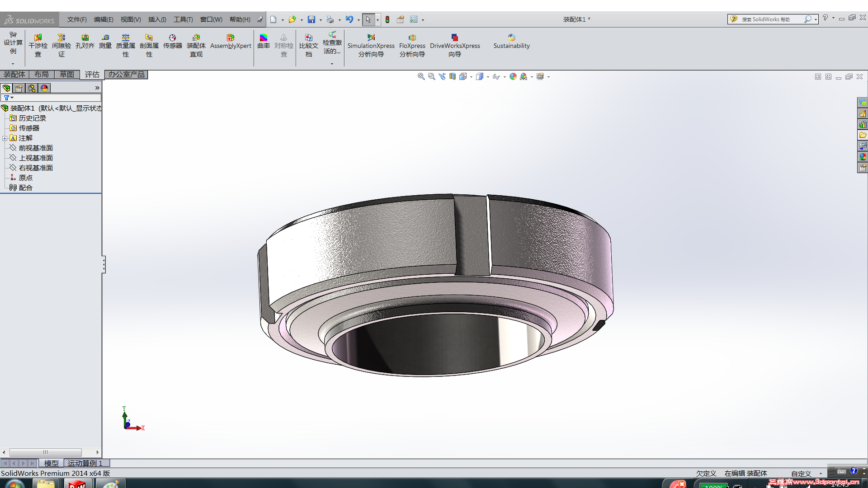Open the 曲率 curvature display tool
868x488 pixels.
(x=264, y=38)
